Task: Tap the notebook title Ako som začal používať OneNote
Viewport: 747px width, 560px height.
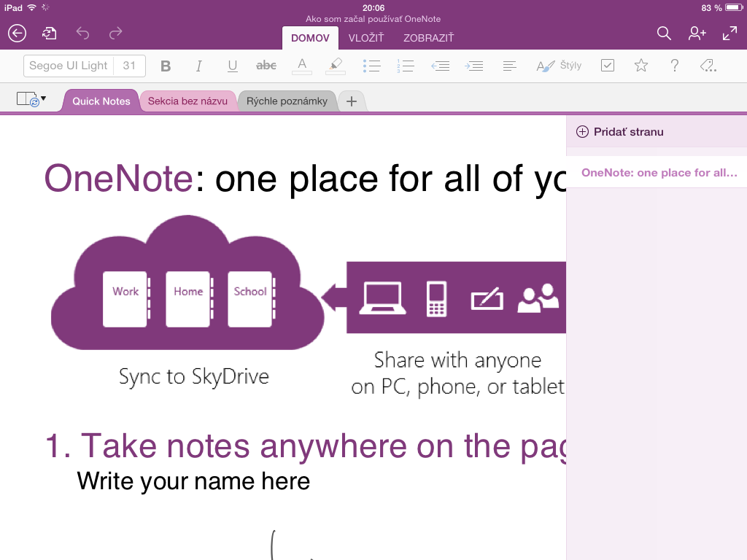Action: tap(373, 19)
